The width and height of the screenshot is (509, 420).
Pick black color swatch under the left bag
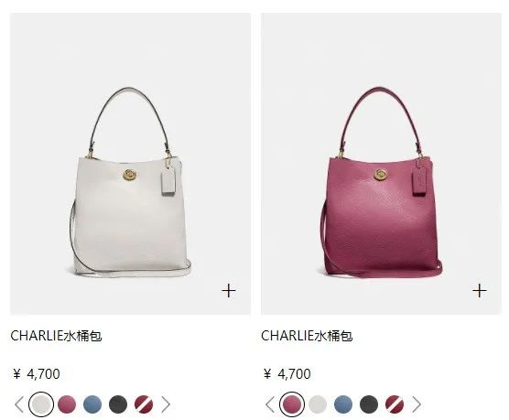click(x=118, y=404)
